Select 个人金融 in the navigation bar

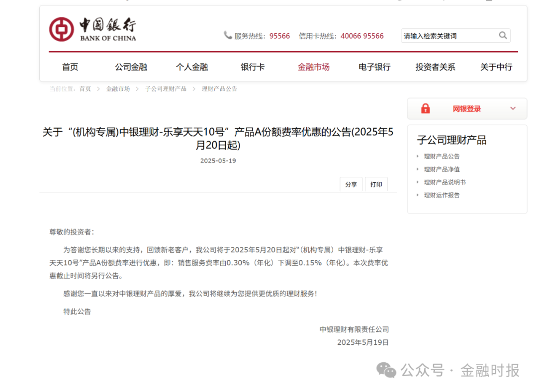click(x=191, y=67)
